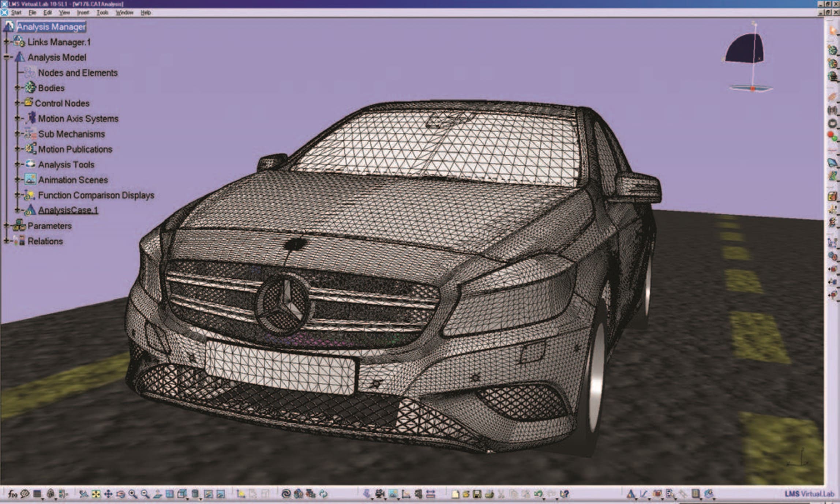The width and height of the screenshot is (840, 504).
Task: Click the New document icon
Action: (455, 494)
